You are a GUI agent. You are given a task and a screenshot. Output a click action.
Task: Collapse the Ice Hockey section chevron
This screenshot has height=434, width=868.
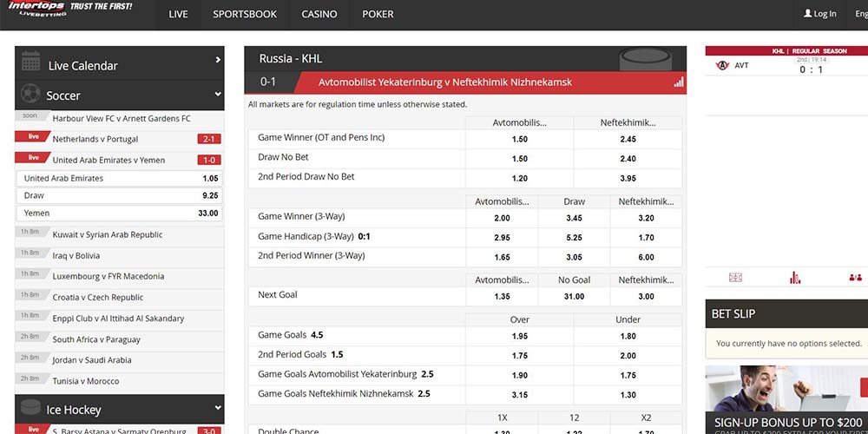(x=218, y=408)
